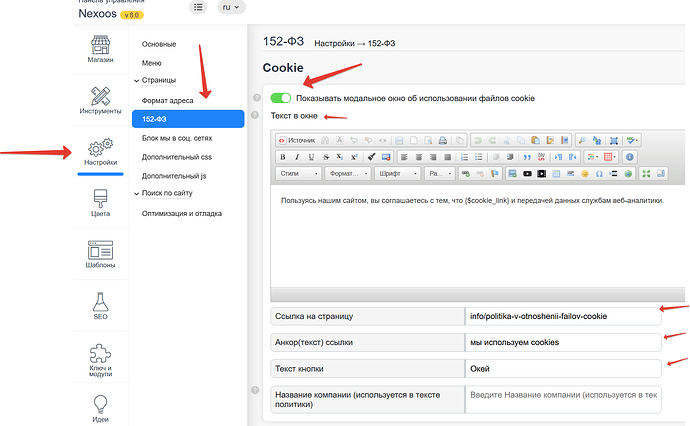Open the Цвета paintbrush section
Viewport: 690px width, 426px height.
click(x=100, y=203)
